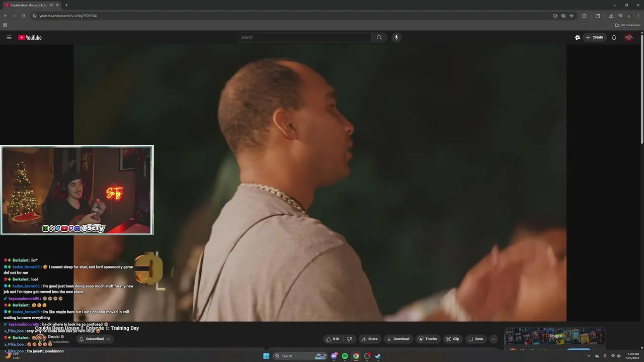Viewport: 644px width, 362px height.
Task: Open the apps grid in bookmarks bar
Action: coord(5,25)
